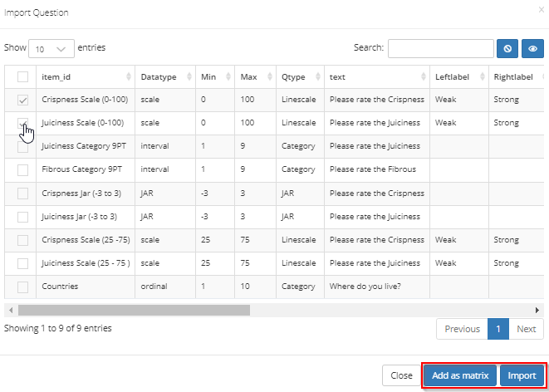
Task: Click the clear search ban icon button
Action: pos(507,49)
